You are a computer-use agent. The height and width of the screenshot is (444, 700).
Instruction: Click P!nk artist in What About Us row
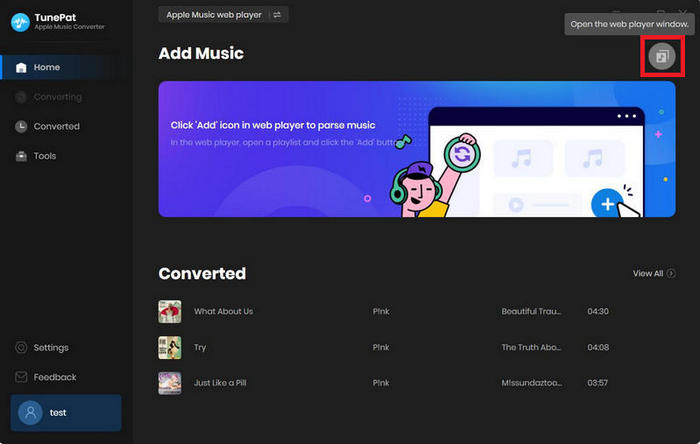(x=381, y=311)
